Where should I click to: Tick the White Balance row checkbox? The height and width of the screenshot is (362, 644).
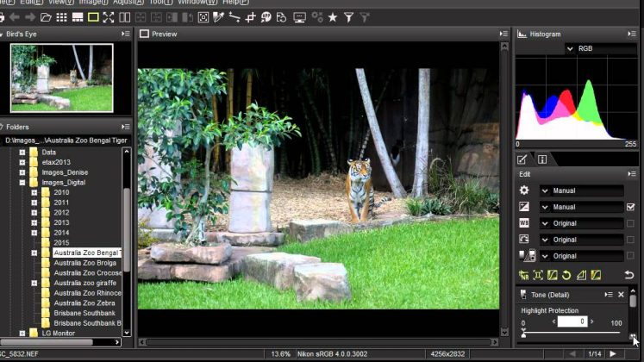coord(630,223)
